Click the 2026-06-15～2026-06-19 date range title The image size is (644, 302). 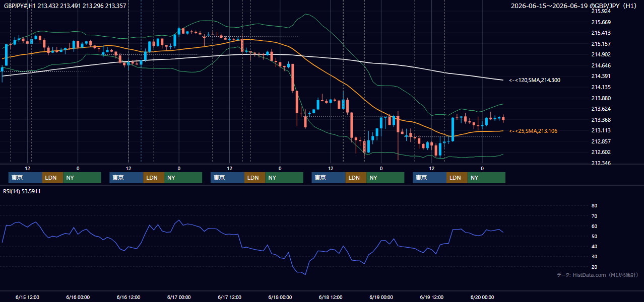tap(574, 6)
